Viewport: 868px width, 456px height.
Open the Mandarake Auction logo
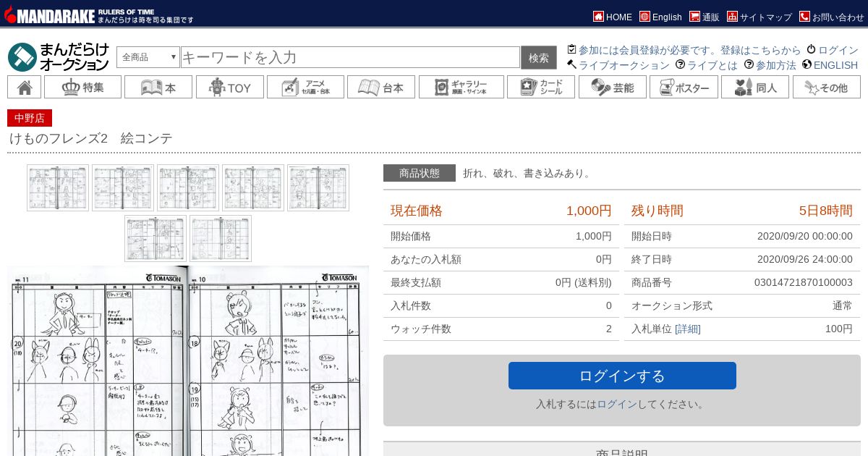[59, 57]
